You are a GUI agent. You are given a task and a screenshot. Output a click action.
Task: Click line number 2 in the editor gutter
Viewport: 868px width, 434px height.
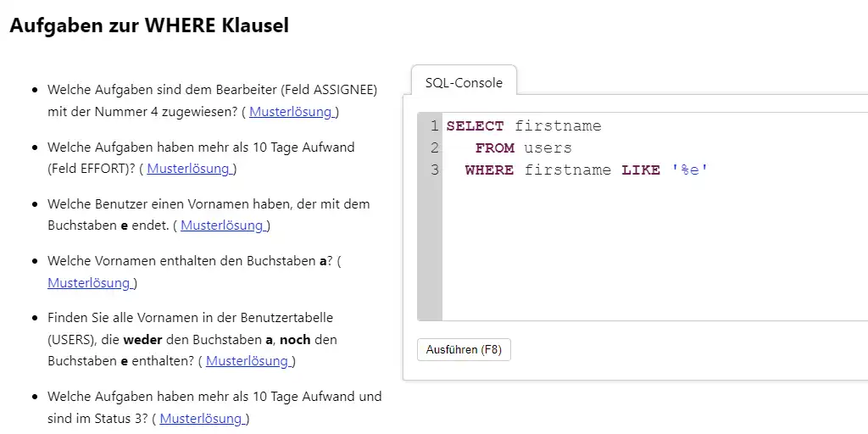(434, 148)
